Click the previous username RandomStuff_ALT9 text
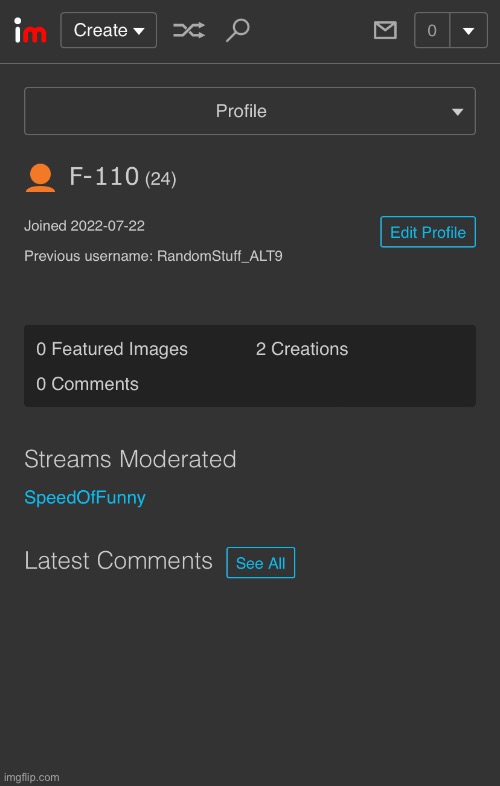This screenshot has height=786, width=500. click(220, 256)
